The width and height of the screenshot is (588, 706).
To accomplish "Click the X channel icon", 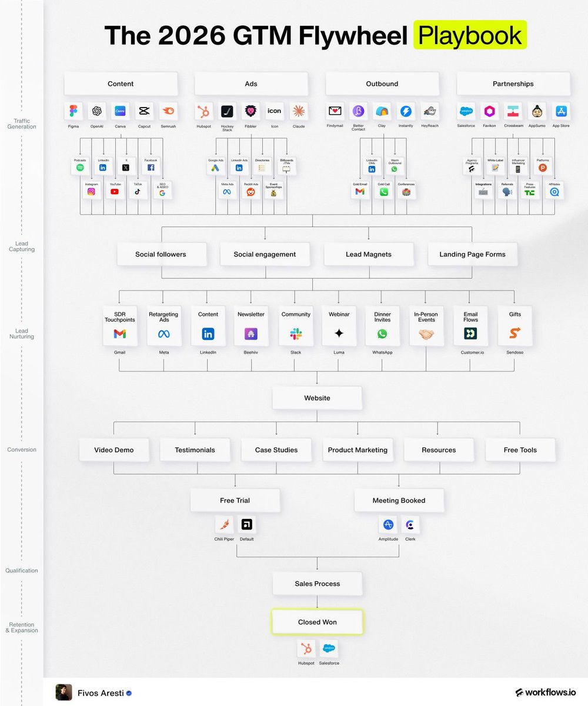I will 126,168.
